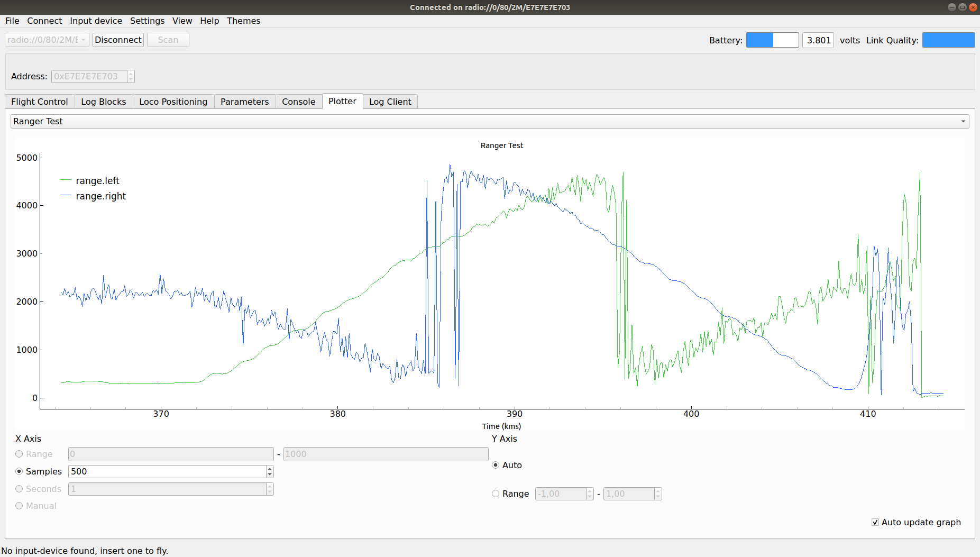Select X Axis Samples radio button
The image size is (980, 557).
[20, 471]
